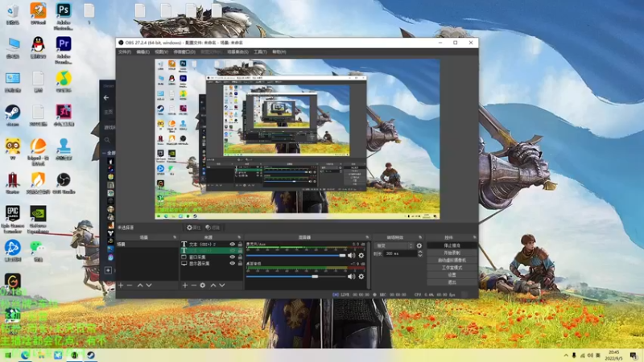Open the 文件(F) File menu
644x362 pixels.
click(x=125, y=52)
